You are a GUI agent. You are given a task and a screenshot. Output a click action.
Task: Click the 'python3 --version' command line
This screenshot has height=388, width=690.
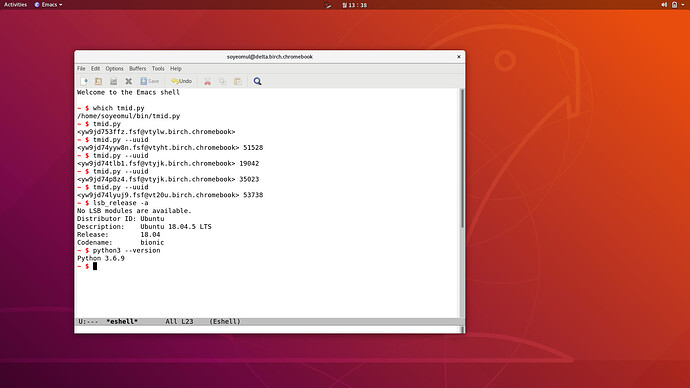pos(118,251)
